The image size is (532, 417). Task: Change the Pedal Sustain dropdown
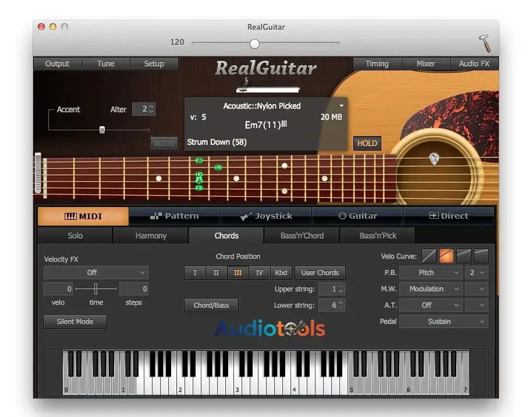(x=444, y=321)
